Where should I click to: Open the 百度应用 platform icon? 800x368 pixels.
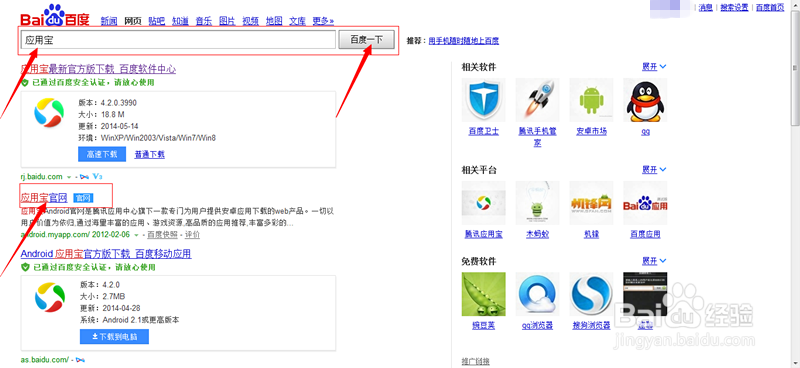(645, 203)
